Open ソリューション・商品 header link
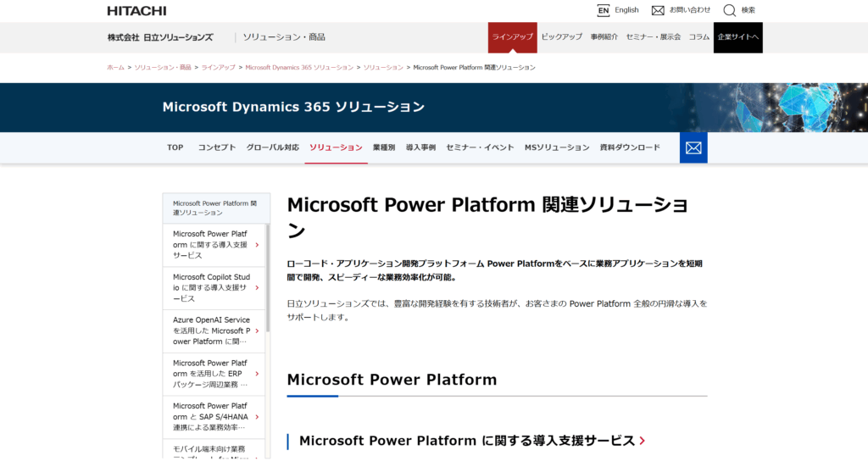868x461 pixels. coord(284,37)
